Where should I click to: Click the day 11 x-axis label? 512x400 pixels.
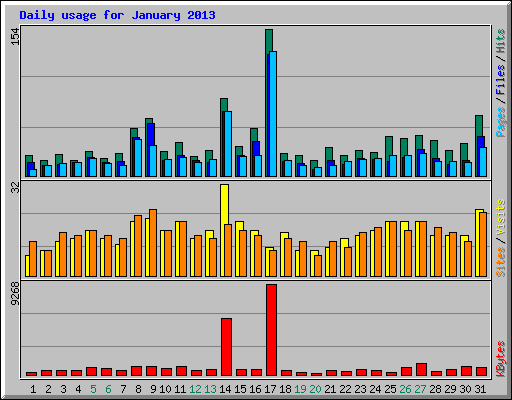coord(180,389)
